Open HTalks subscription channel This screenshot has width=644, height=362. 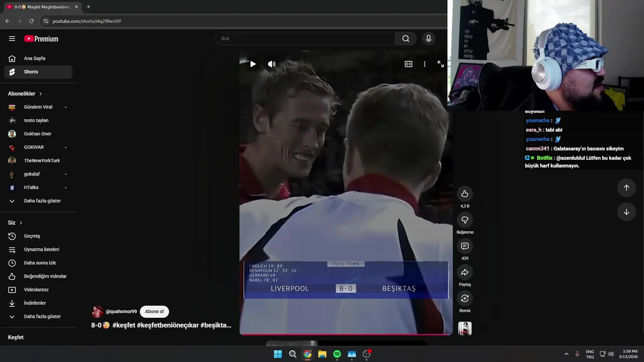point(38,188)
